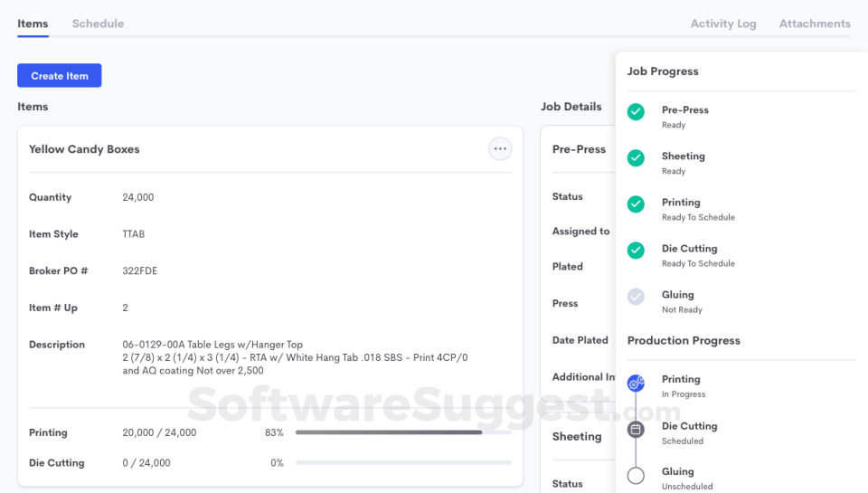The height and width of the screenshot is (493, 868).
Task: Click the Pre-Press green checkmark icon
Action: click(x=637, y=112)
